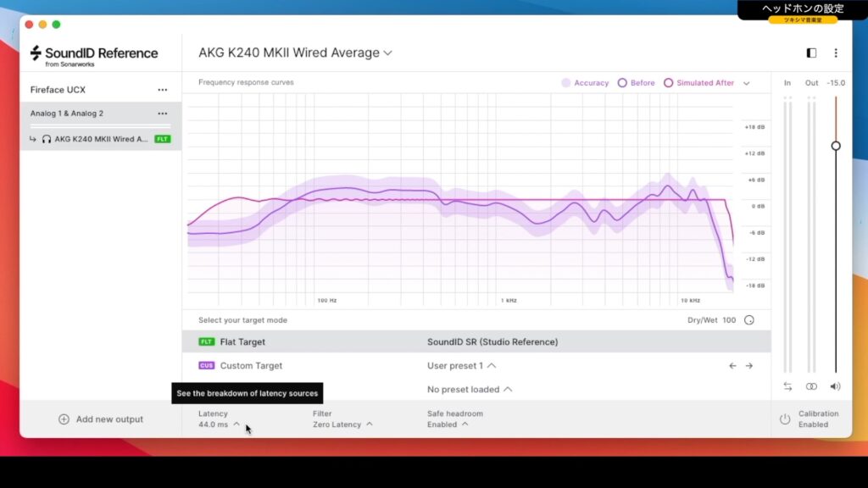
Task: Click the Dry/Wet 100 value
Action: tap(729, 320)
